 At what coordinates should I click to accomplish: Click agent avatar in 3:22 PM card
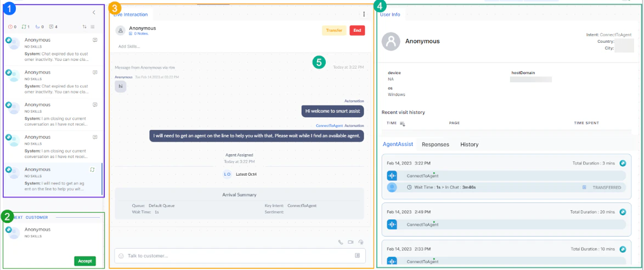pos(392,187)
